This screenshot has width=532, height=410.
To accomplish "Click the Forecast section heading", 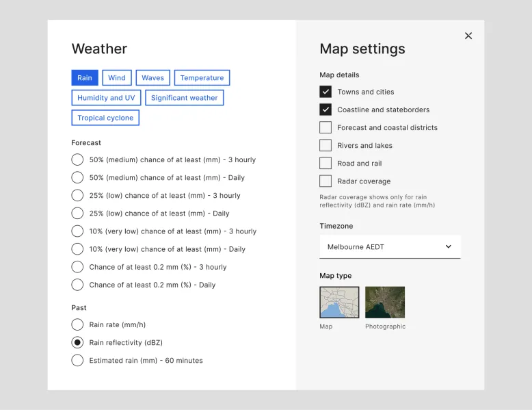I will (86, 142).
